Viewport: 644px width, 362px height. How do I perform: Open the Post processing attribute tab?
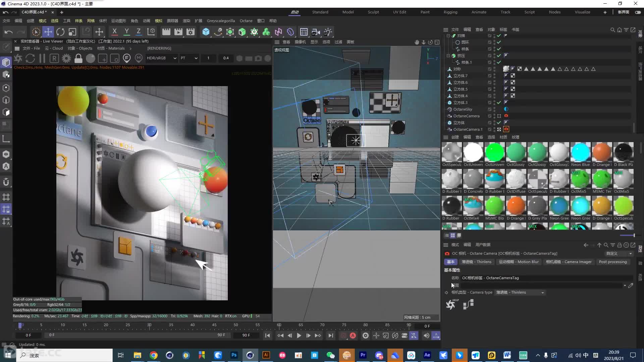[612, 262]
